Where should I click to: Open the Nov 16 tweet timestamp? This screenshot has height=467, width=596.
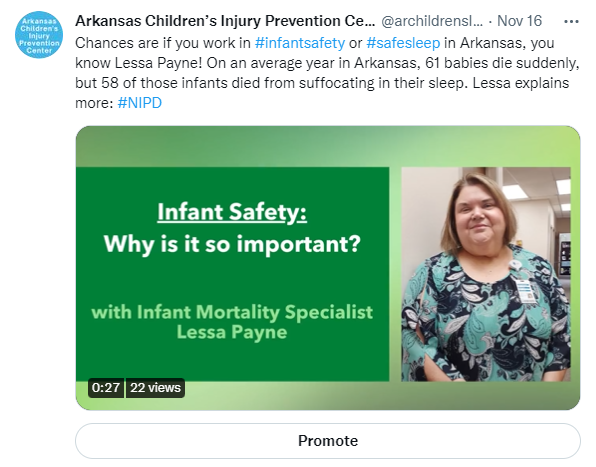519,21
